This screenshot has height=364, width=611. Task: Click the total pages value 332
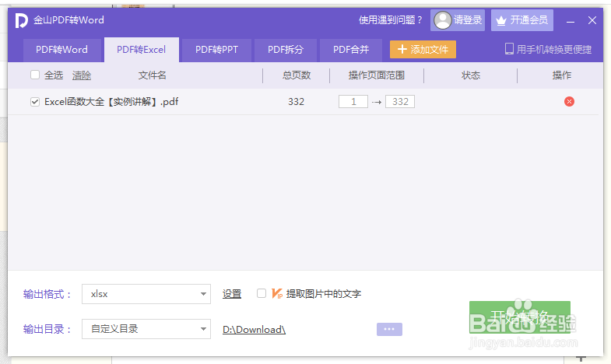(x=296, y=102)
